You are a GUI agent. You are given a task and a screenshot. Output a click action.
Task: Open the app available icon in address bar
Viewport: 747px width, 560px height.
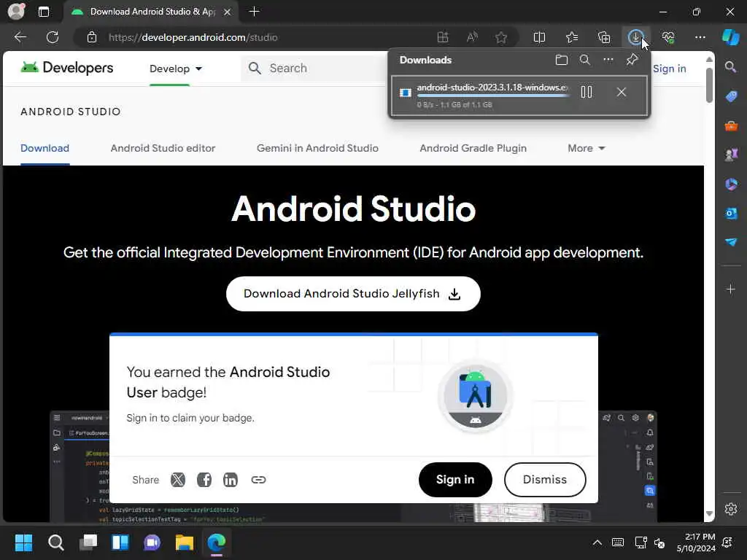[x=443, y=37]
